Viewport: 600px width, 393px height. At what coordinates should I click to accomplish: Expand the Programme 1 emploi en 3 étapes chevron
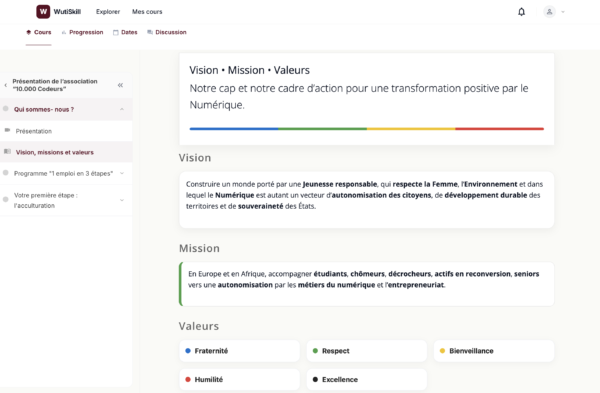point(122,173)
